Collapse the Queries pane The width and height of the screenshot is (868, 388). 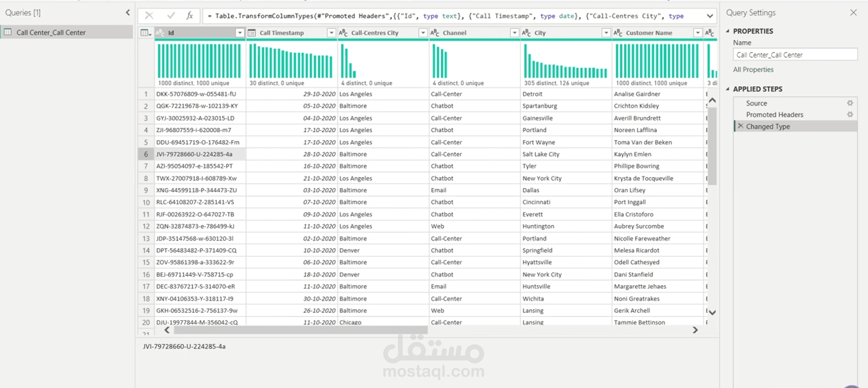pyautogui.click(x=128, y=13)
